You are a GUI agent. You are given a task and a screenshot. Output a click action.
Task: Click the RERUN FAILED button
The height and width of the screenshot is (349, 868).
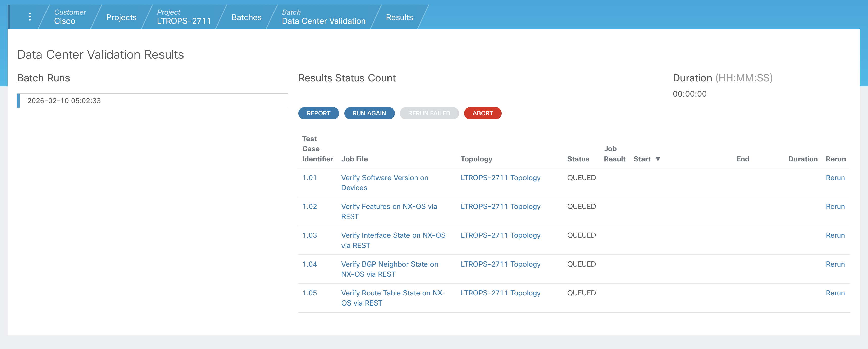click(429, 113)
